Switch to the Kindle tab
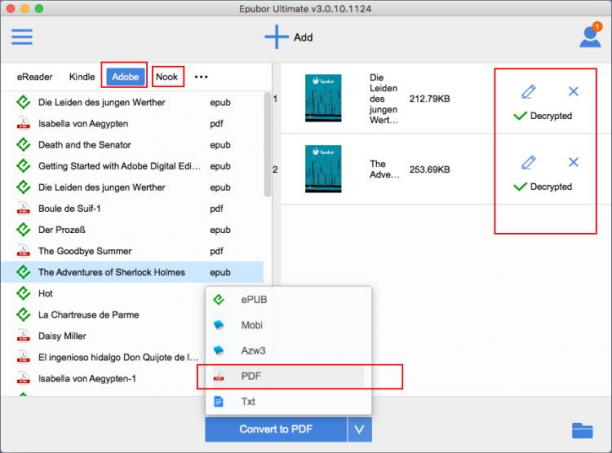Screen dimensions: 612x453 [x=82, y=77]
